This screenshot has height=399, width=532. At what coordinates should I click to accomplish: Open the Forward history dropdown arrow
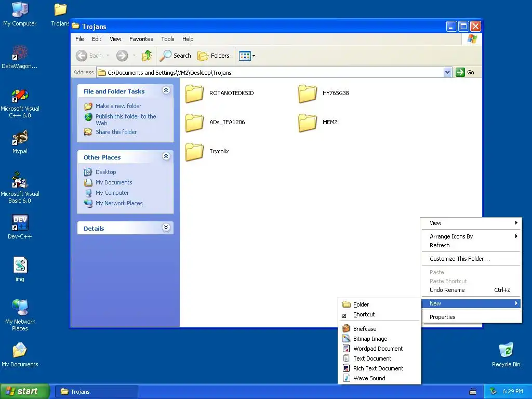pos(134,55)
